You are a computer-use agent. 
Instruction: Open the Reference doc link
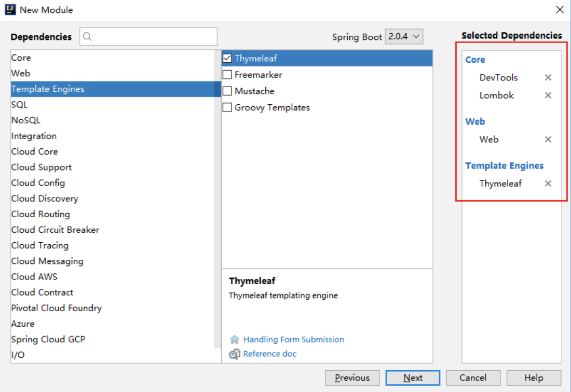pos(270,354)
